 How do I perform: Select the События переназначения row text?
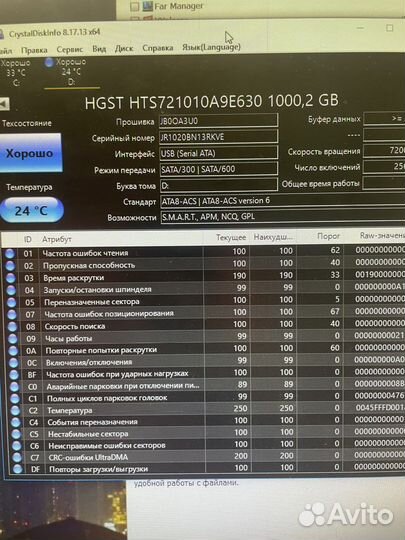[92, 422]
